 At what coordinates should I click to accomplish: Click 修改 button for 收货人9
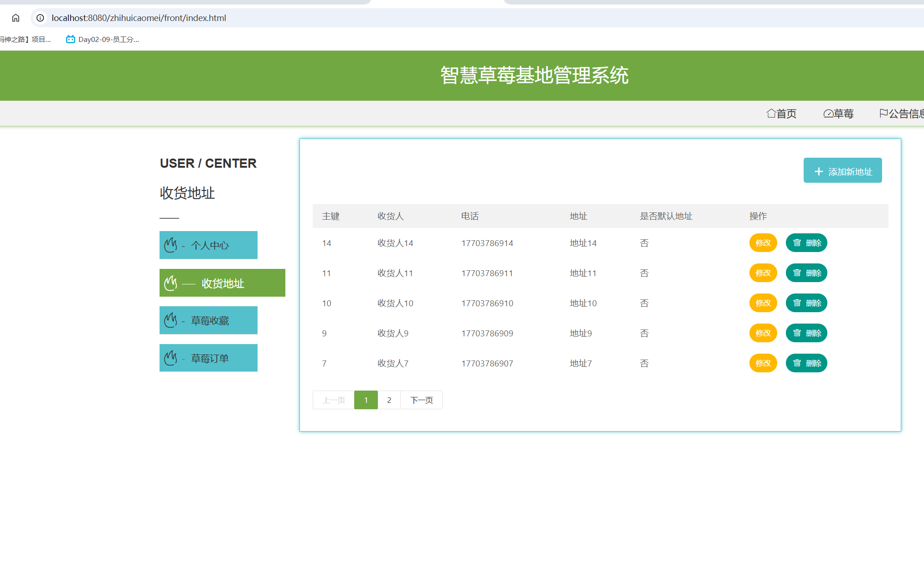tap(763, 333)
